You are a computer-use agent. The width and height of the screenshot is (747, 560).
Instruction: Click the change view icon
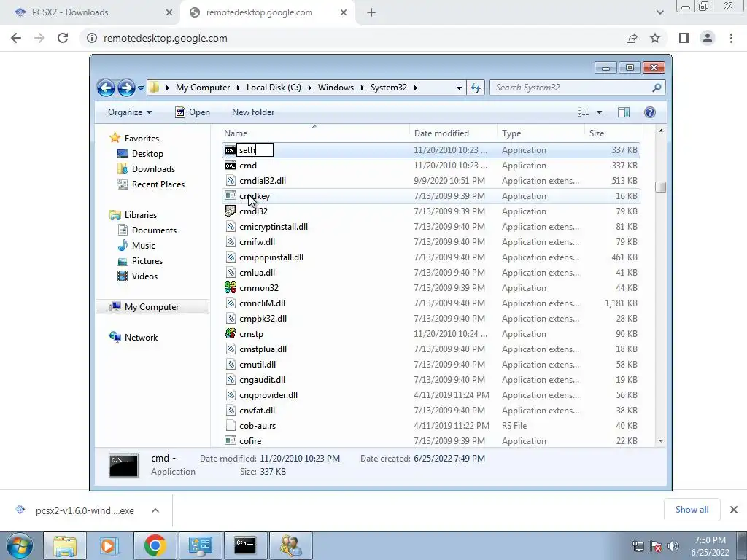pos(583,112)
